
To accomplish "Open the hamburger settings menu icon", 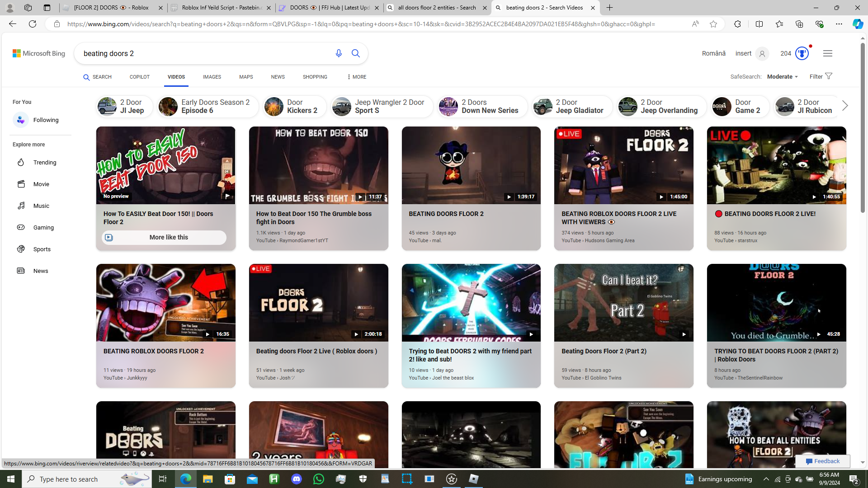I will pos(827,53).
